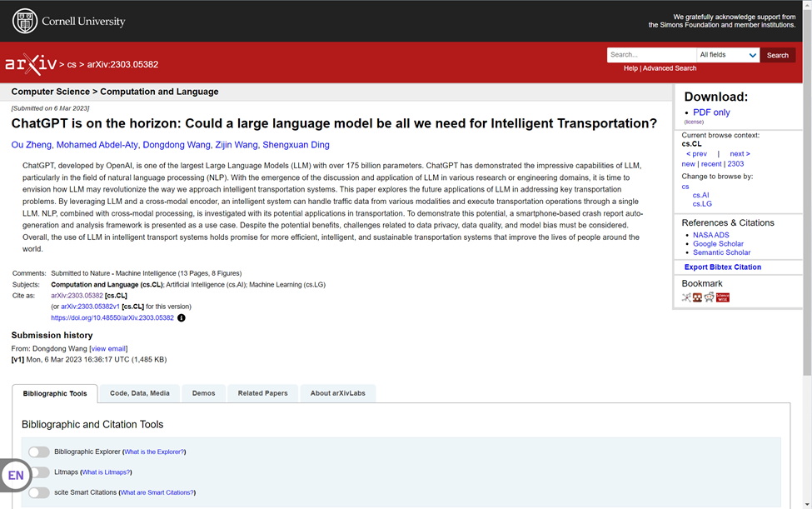The image size is (812, 509).
Task: Open author Shengxuan Ding's link
Action: (x=296, y=145)
